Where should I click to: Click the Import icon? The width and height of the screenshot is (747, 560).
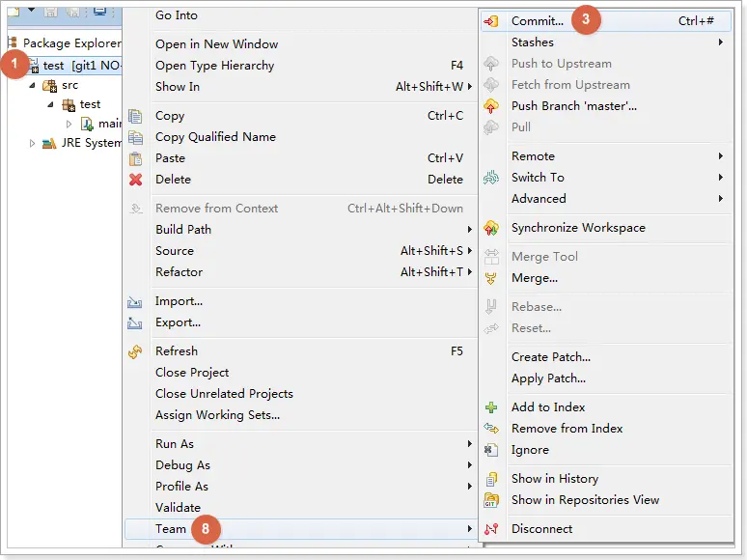click(x=135, y=301)
